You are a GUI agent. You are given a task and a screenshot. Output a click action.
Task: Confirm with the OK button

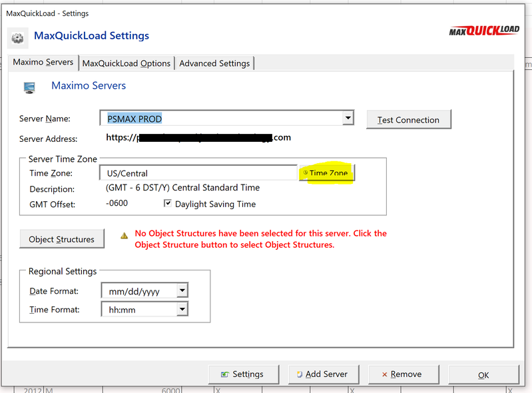[x=484, y=374]
